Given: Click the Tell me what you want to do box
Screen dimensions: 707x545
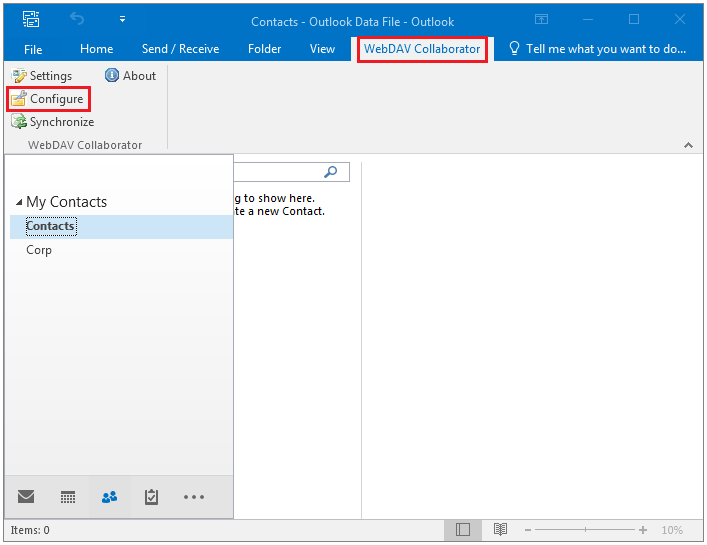Looking at the screenshot, I should pos(597,49).
